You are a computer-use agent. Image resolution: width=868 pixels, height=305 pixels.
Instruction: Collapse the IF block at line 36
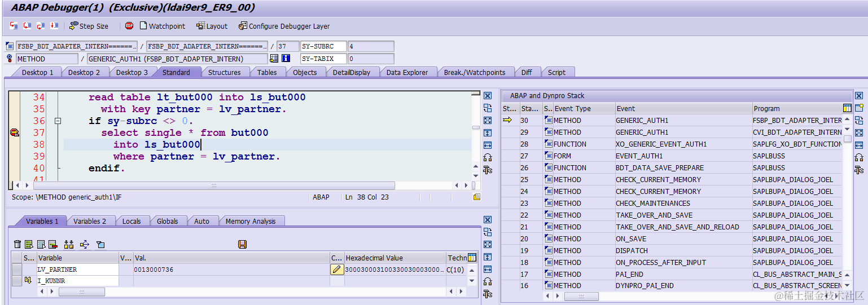58,121
